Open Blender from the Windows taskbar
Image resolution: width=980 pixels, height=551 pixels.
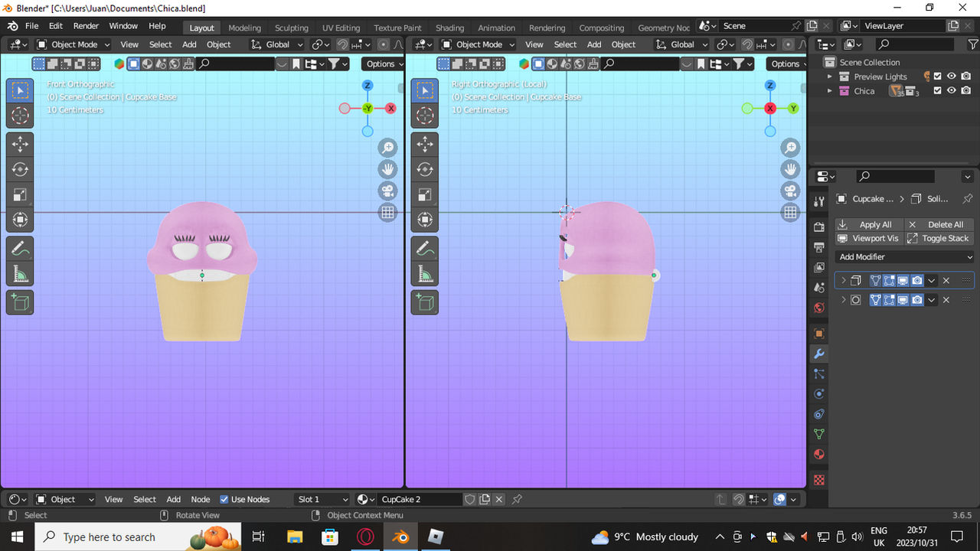[400, 536]
